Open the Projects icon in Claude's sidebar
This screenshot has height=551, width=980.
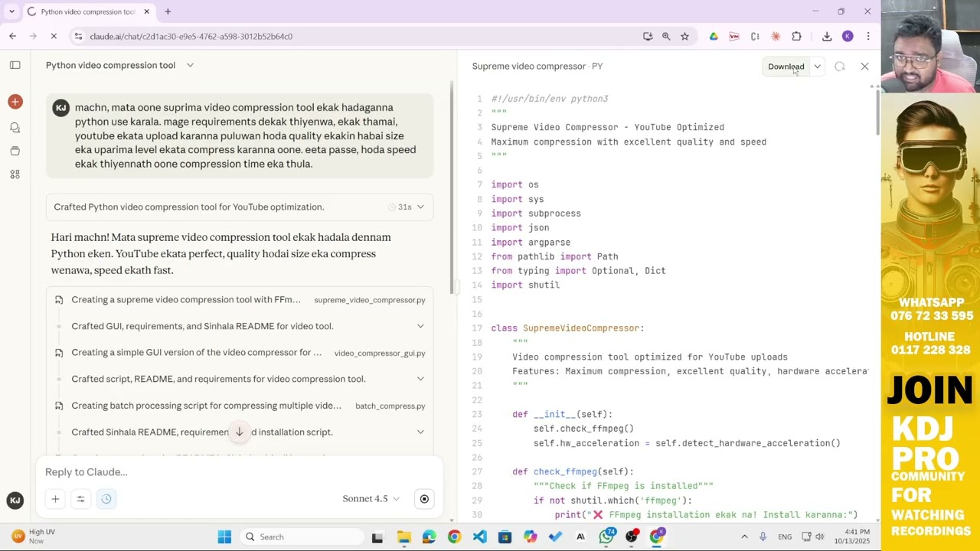15,151
